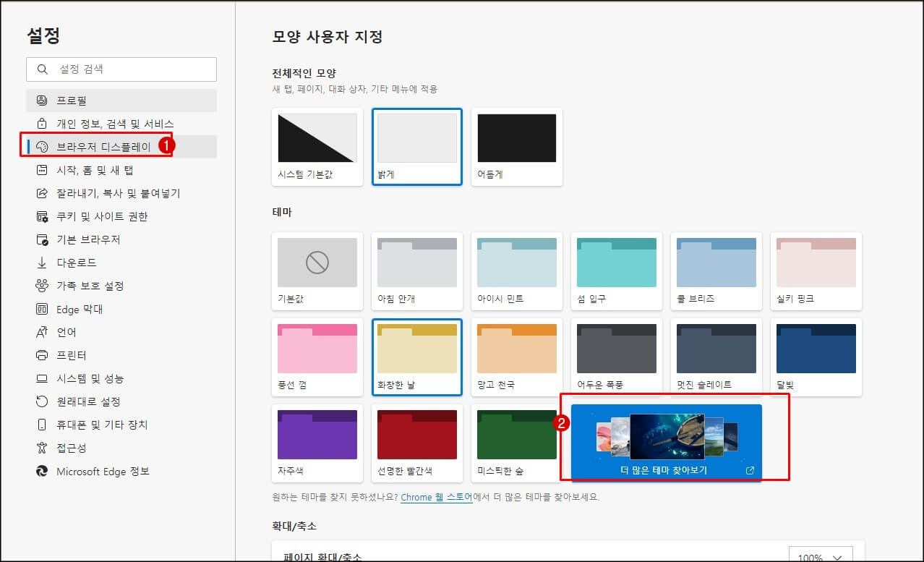Apply the 풍선 껌 theme
The width and height of the screenshot is (924, 562).
(317, 357)
